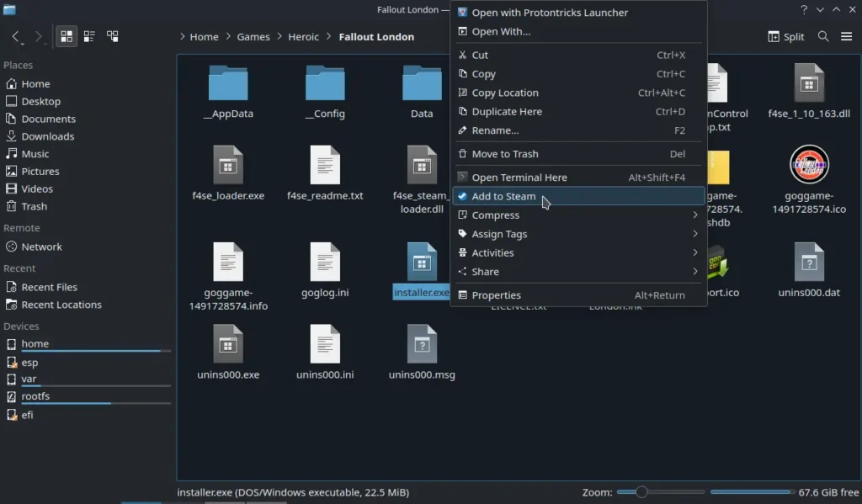This screenshot has height=504, width=862.
Task: Select unins000.ini file
Action: point(325,353)
